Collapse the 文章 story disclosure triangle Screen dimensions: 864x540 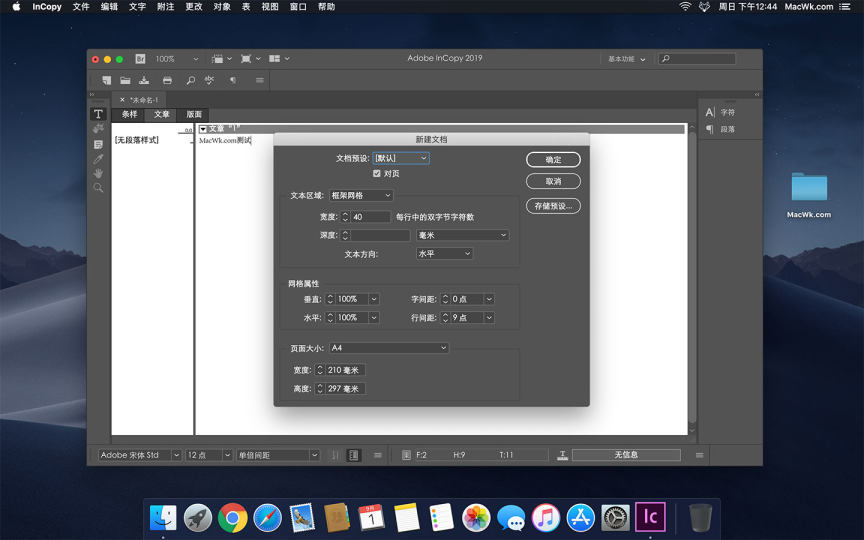203,129
